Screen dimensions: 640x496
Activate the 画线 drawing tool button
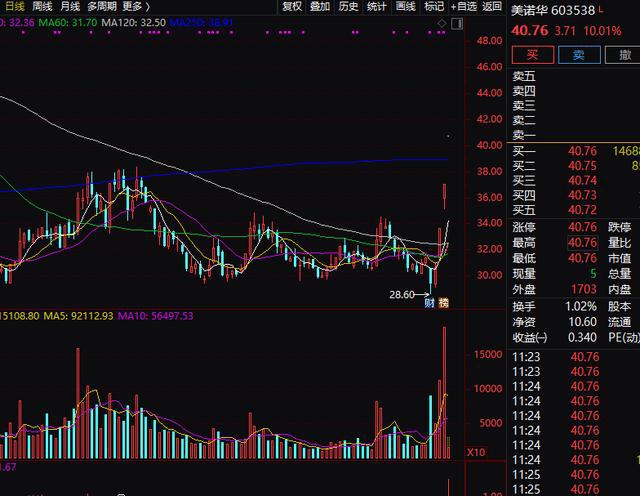click(x=405, y=6)
